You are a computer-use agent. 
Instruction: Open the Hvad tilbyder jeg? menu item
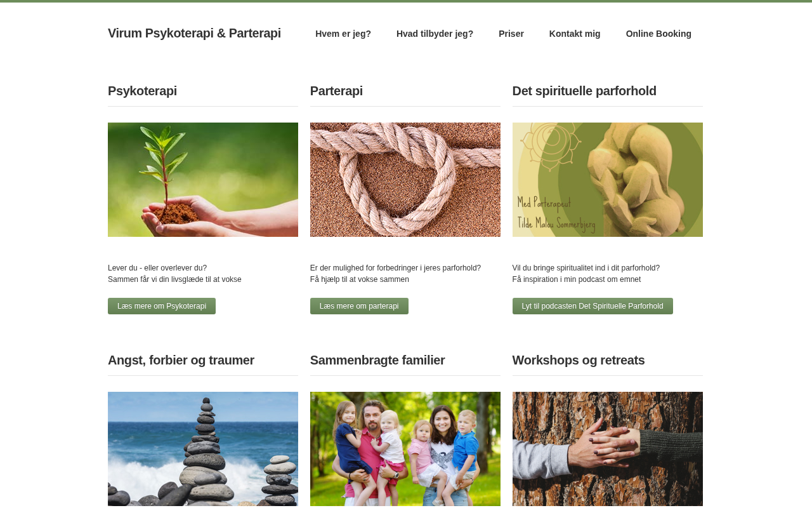(435, 34)
